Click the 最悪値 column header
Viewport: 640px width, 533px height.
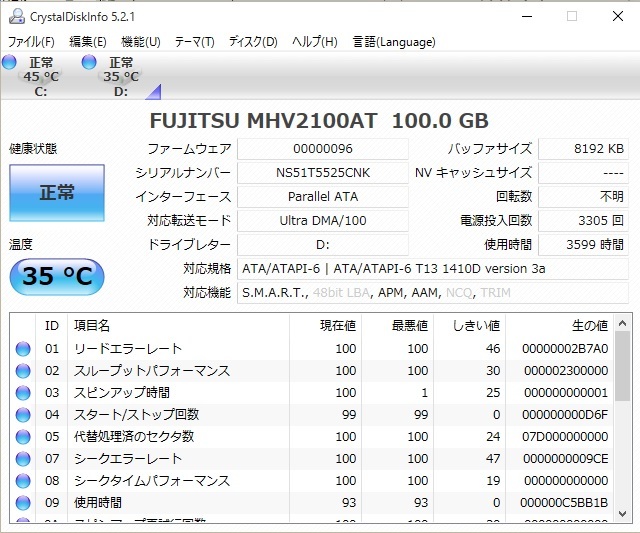[x=398, y=326]
